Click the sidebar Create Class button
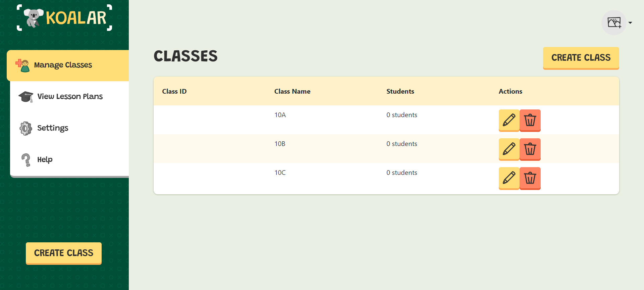 click(x=64, y=253)
